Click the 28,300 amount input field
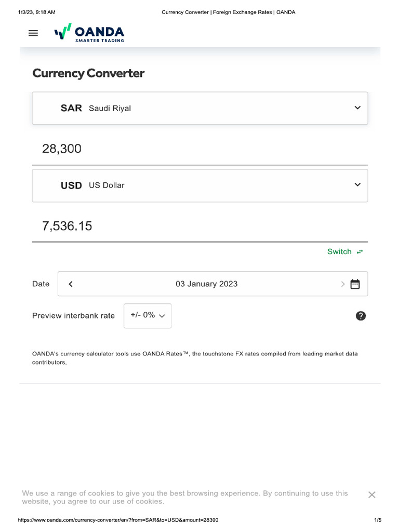This screenshot has height=532, width=399. (199, 149)
